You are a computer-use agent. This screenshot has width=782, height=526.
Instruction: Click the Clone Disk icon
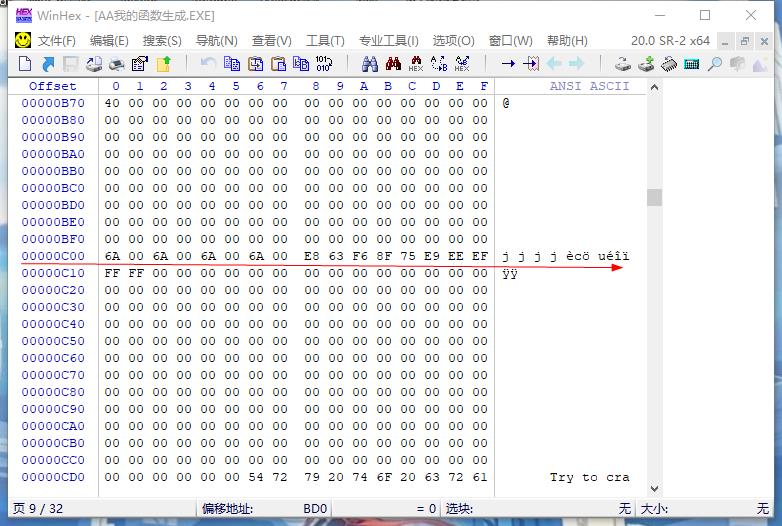pos(623,64)
